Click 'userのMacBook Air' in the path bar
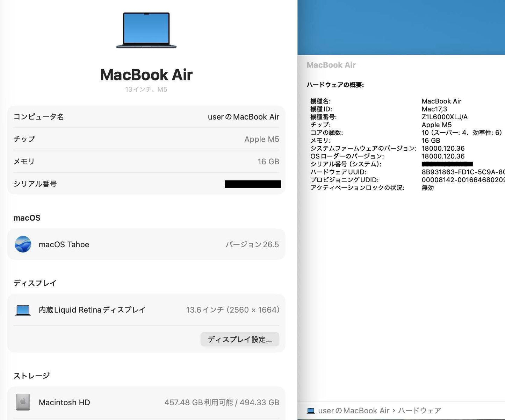Viewport: 505px width, 420px height. 354,411
